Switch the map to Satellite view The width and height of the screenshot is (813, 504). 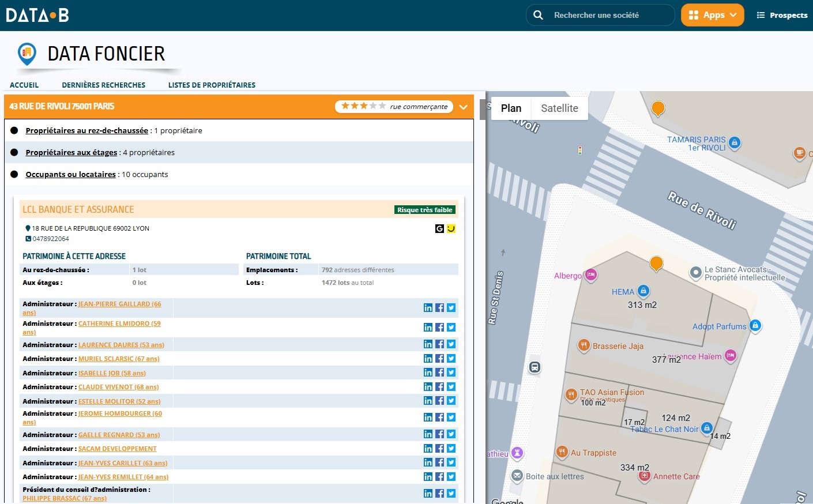[x=559, y=108]
